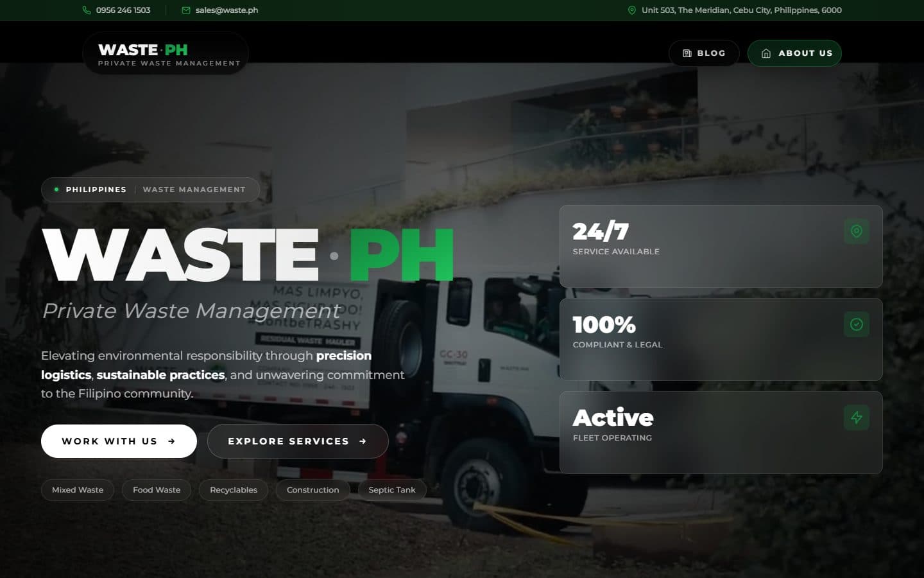Click the Cebu City address text
The image size is (924, 578).
[x=741, y=10]
